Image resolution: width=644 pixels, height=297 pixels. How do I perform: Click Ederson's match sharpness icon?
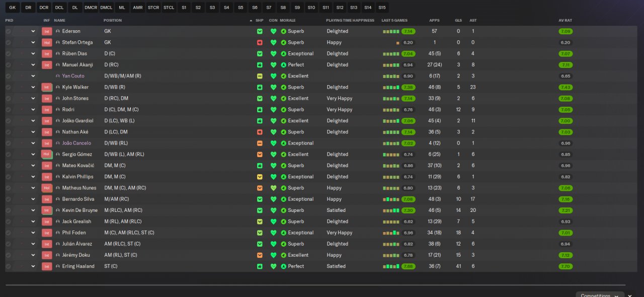pyautogui.click(x=260, y=31)
